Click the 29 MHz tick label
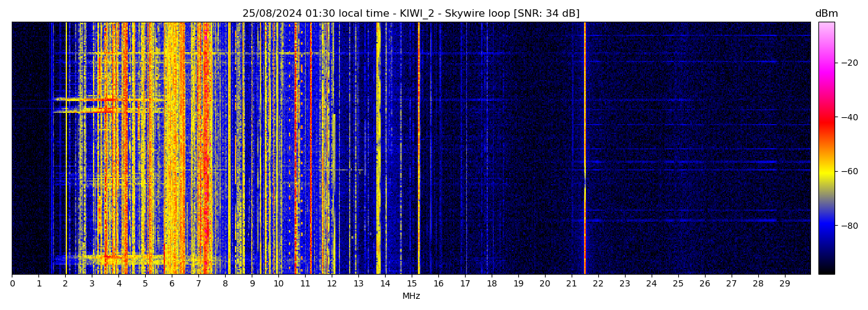 point(784,284)
